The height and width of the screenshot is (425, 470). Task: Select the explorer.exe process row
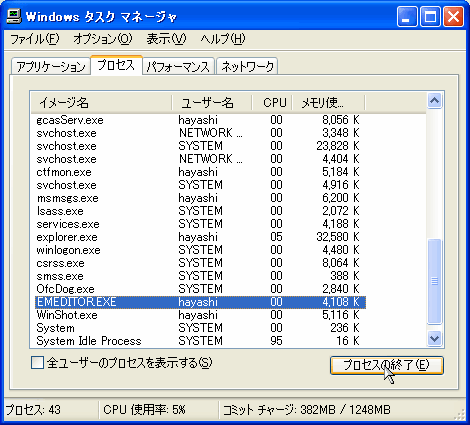(x=200, y=237)
